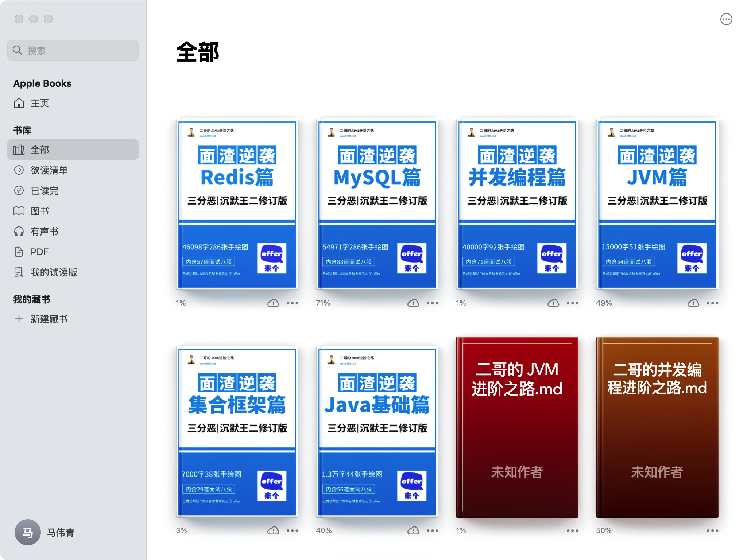Open the top-right library options menu
This screenshot has width=747, height=560.
(x=726, y=19)
